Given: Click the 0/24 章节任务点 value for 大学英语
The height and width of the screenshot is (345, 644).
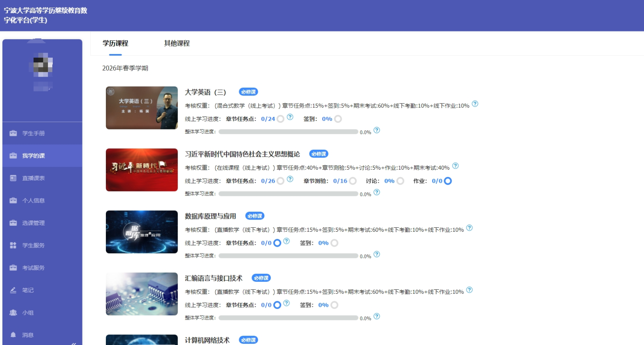Looking at the screenshot, I should (x=268, y=119).
